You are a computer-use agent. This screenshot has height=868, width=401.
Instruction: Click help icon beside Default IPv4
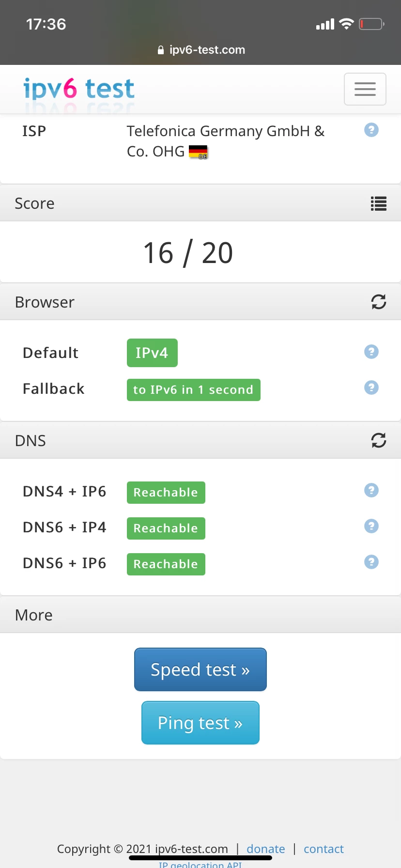(371, 352)
